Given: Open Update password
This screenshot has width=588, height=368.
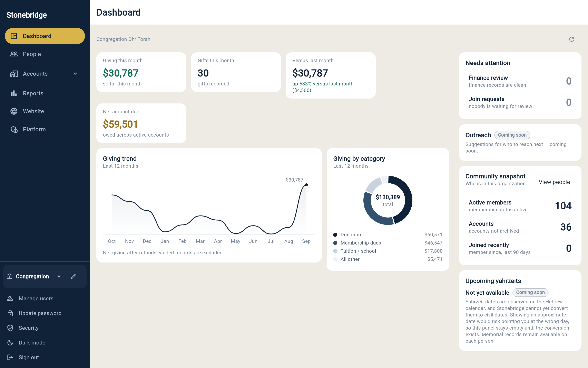Looking at the screenshot, I should click(45, 313).
